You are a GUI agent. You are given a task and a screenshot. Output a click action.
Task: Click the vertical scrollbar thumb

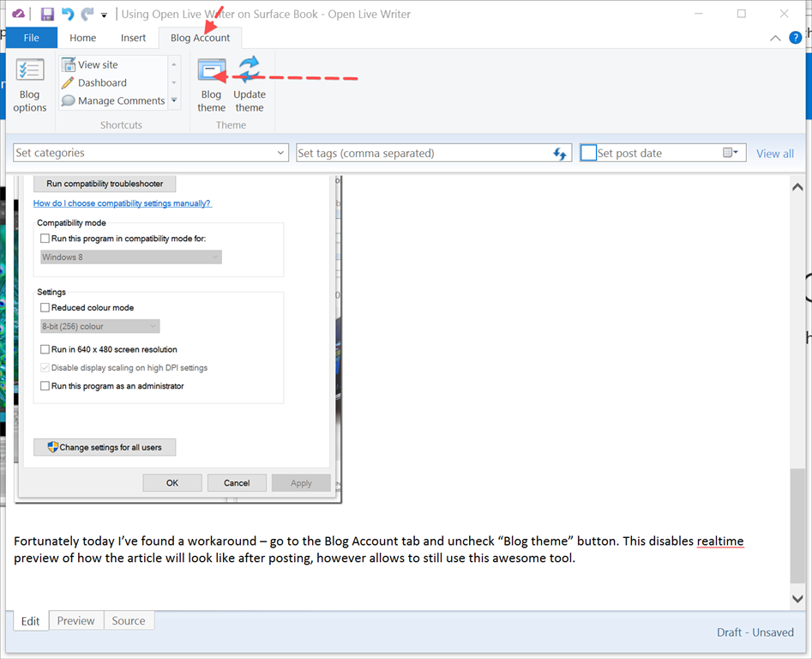click(797, 526)
